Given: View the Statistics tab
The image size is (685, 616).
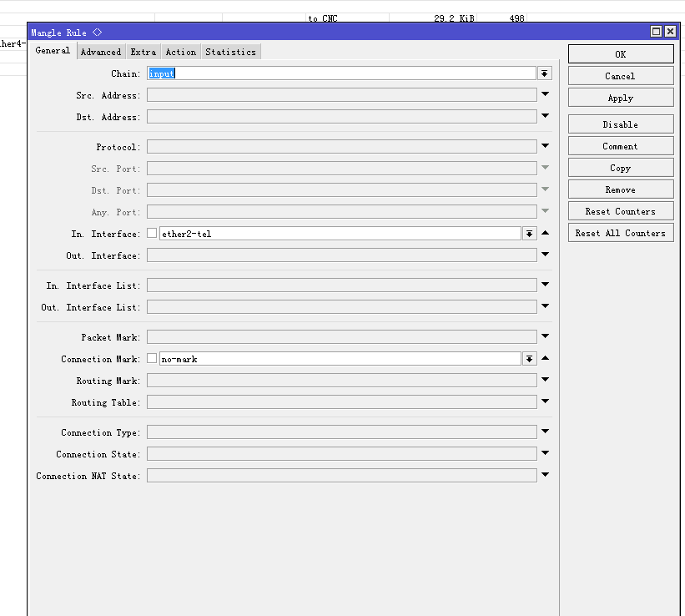Looking at the screenshot, I should pyautogui.click(x=230, y=52).
